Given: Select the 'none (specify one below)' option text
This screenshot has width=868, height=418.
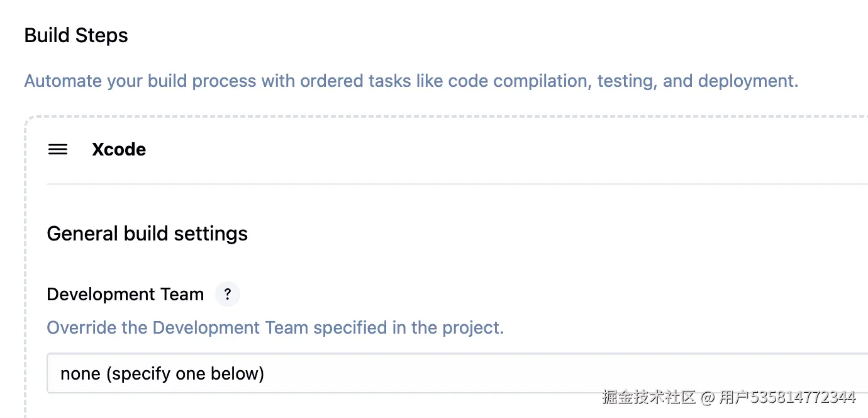Looking at the screenshot, I should (162, 374).
